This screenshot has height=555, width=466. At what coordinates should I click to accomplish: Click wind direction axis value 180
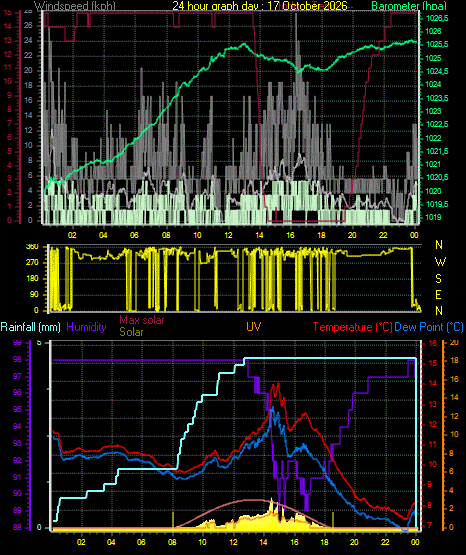(x=32, y=279)
